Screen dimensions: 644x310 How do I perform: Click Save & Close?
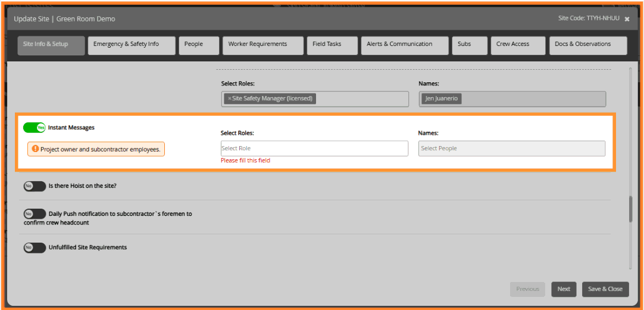tap(605, 289)
